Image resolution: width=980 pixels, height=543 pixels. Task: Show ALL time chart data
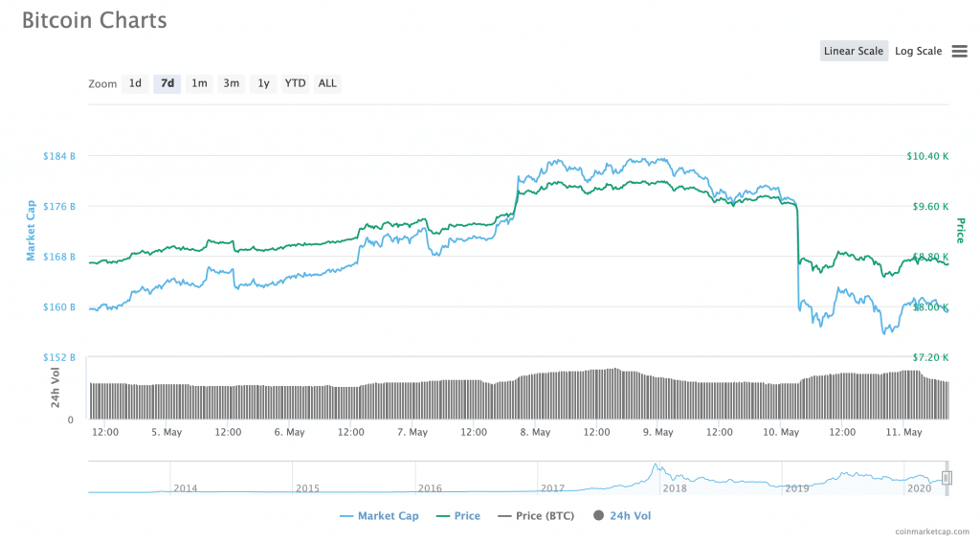(x=327, y=83)
